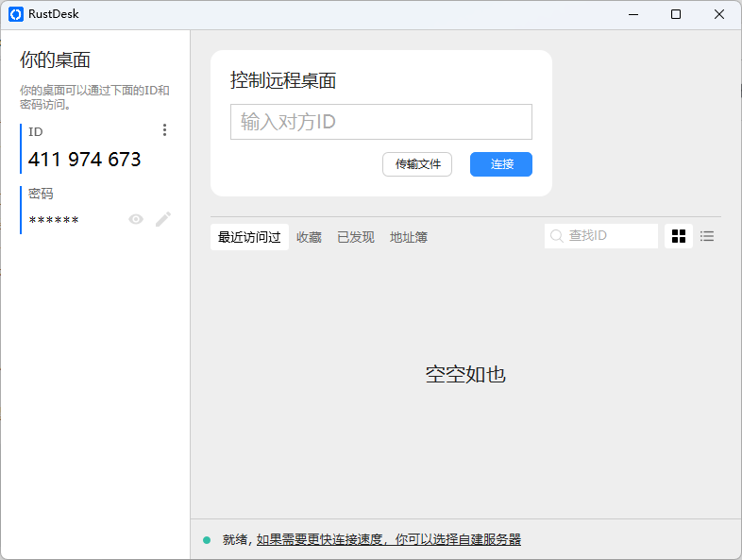Click the RustDesk logo in title bar
742x560 pixels.
(16, 14)
